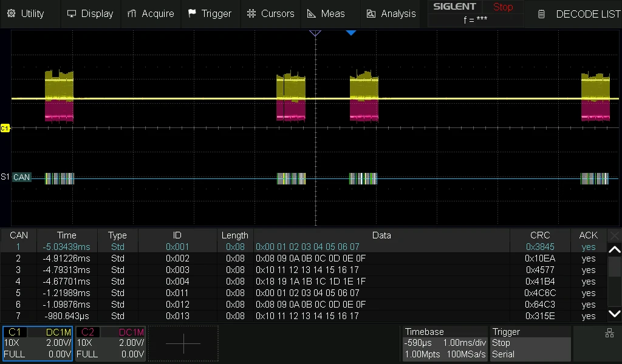Image resolution: width=622 pixels, height=364 pixels.
Task: Open the Display menu
Action: pyautogui.click(x=90, y=14)
